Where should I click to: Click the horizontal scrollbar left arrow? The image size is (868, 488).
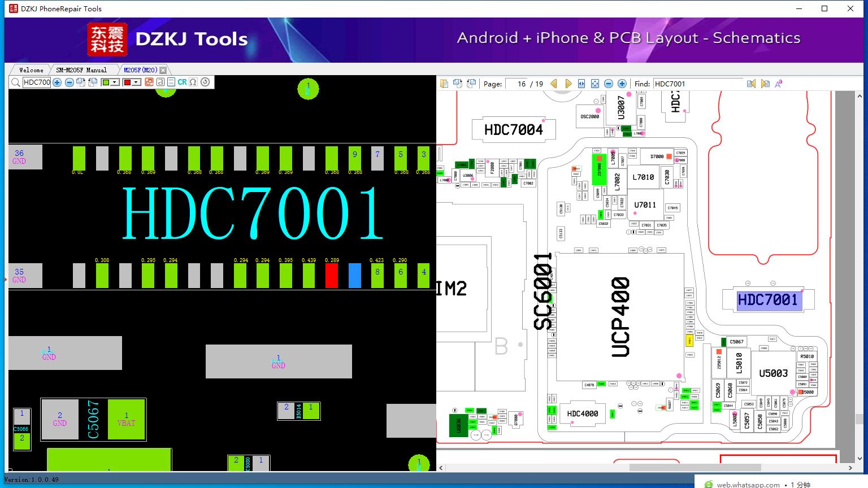click(441, 468)
